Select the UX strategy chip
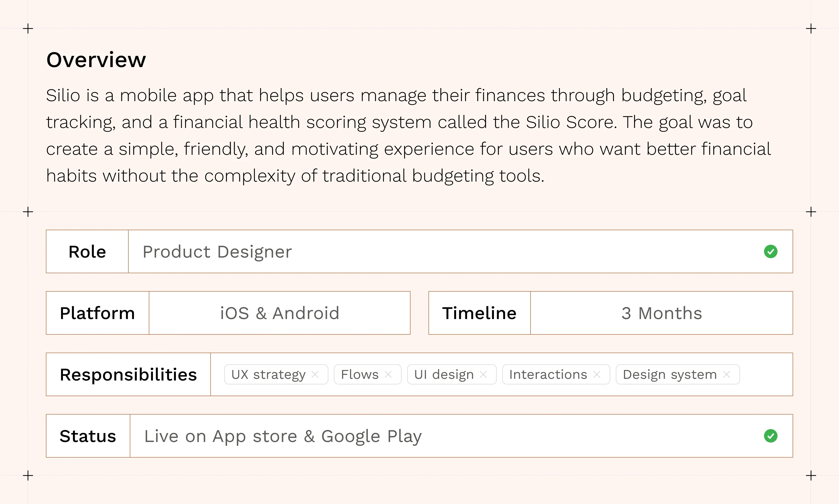839x504 pixels. pos(268,374)
